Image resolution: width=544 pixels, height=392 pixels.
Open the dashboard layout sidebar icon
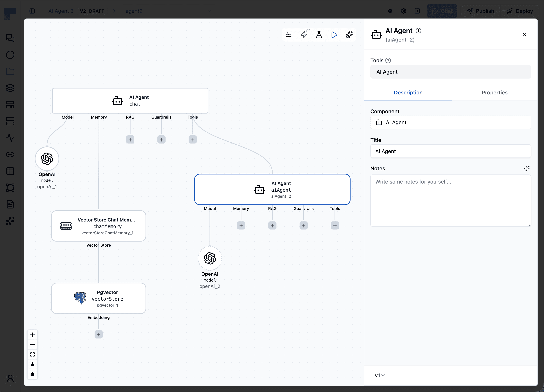(x=10, y=105)
